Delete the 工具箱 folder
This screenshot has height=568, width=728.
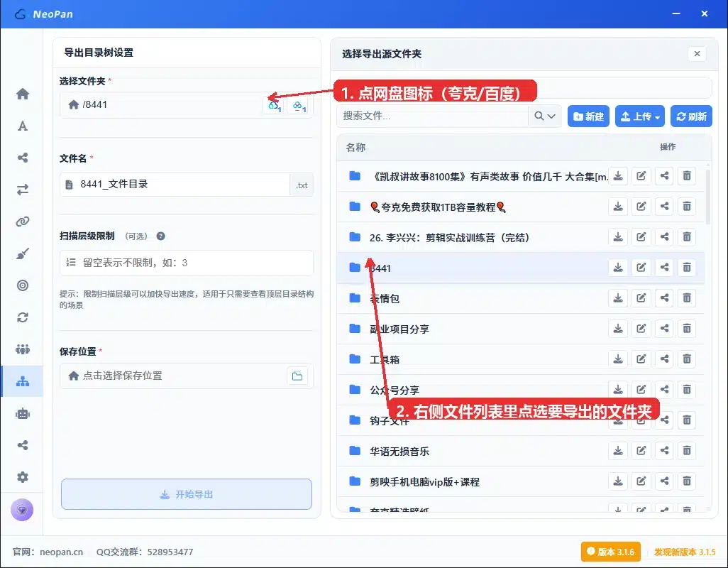(687, 359)
